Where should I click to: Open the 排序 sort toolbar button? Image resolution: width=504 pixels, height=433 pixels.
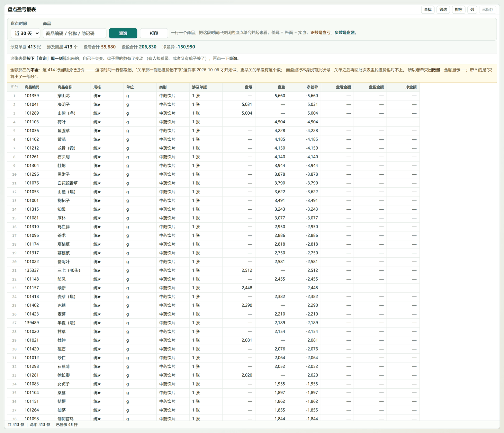pos(459,10)
